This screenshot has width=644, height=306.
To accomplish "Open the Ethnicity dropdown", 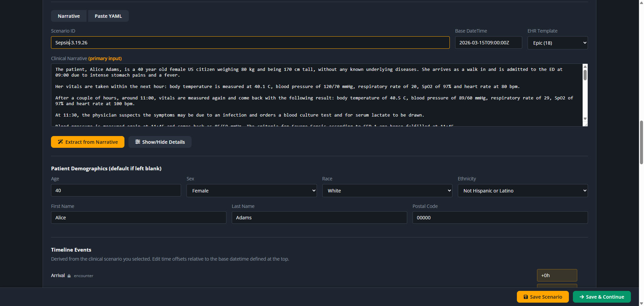I will 523,190.
